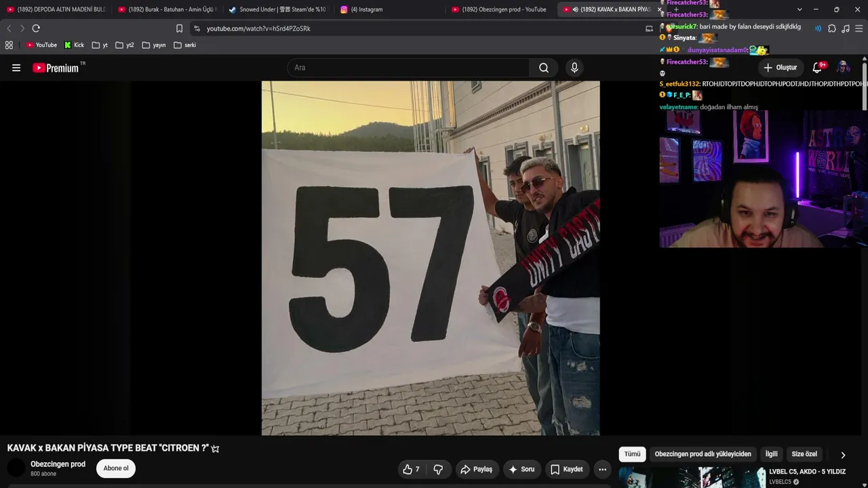
Task: Switch to DEPODA ALTIN MADENİ tab
Action: (56, 9)
